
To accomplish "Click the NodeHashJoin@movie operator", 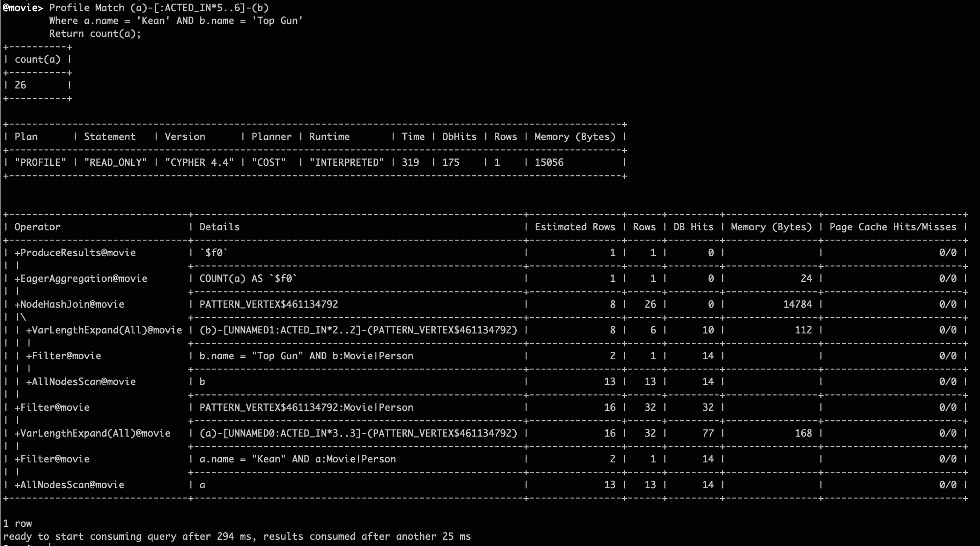I will [69, 304].
